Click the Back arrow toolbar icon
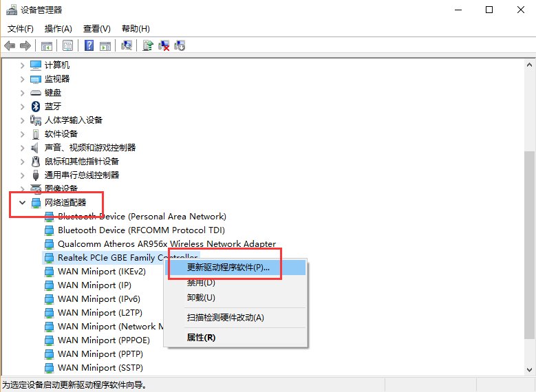Viewport: 536px width, 392px height. pos(10,45)
